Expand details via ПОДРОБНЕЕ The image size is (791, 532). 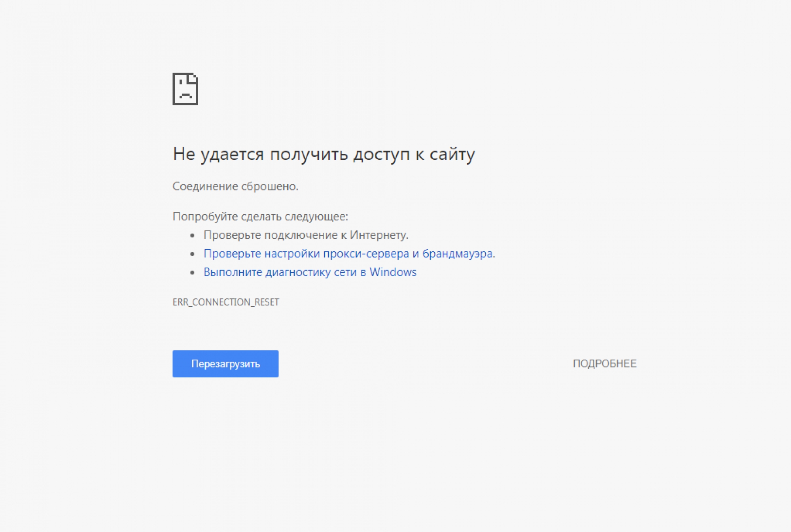click(x=604, y=364)
